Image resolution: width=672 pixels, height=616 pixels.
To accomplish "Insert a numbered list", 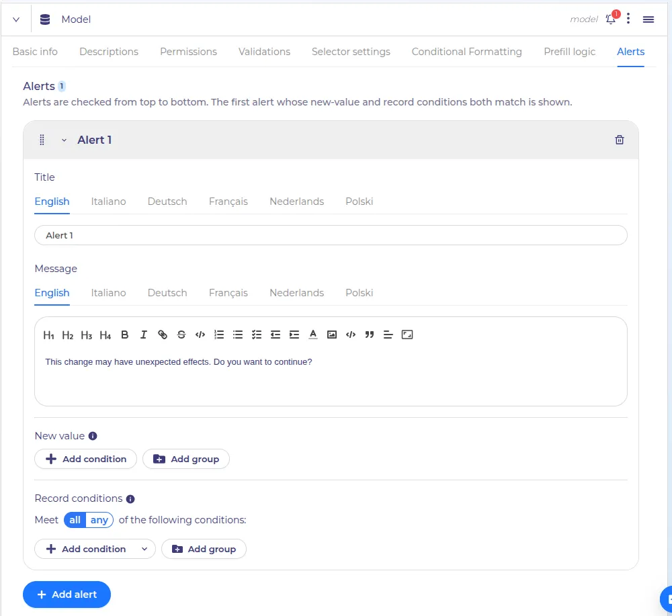I will click(219, 335).
